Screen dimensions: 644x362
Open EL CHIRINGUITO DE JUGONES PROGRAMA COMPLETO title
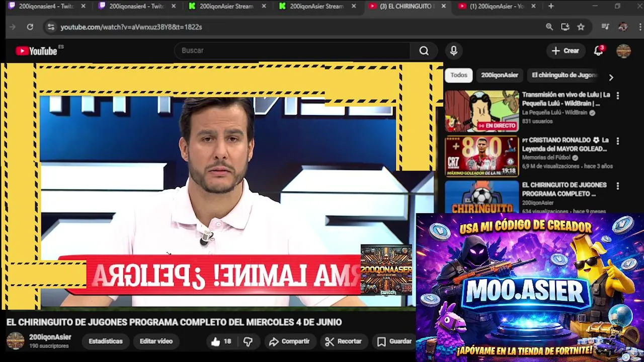564,190
